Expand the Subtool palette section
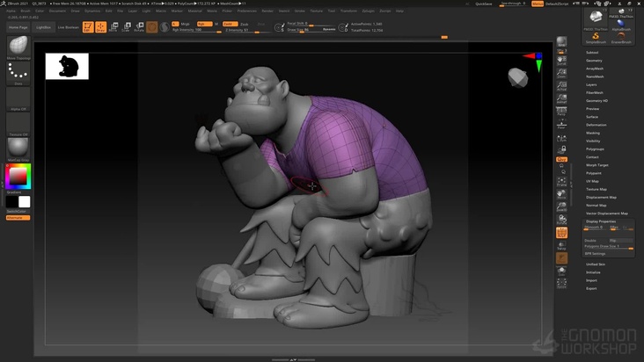 (x=592, y=53)
